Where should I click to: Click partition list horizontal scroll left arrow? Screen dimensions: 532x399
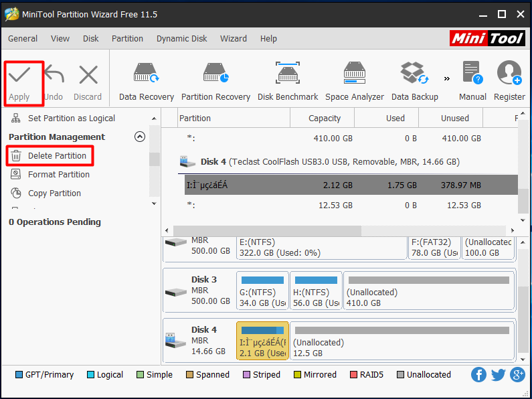[x=167, y=230]
